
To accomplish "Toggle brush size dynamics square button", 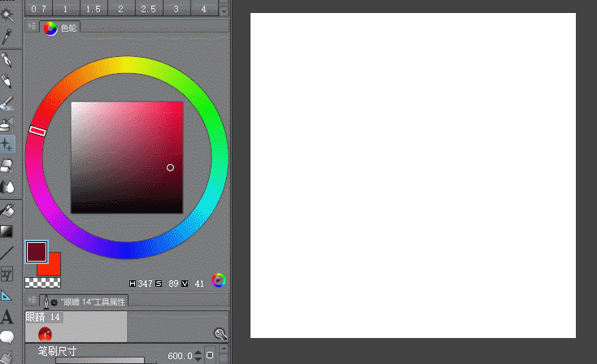I will (210, 355).
